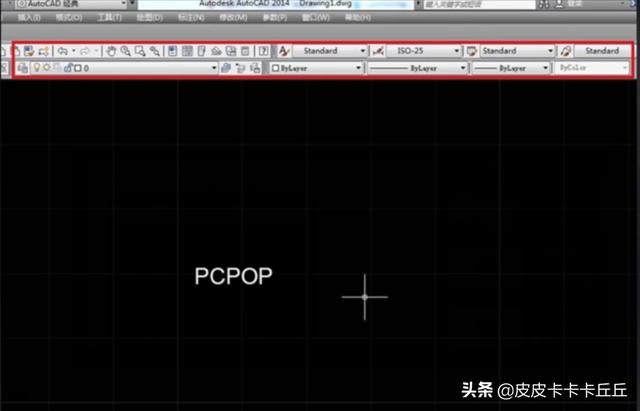Open the Dimension (N) menu
This screenshot has height=411, width=640.
[x=191, y=18]
